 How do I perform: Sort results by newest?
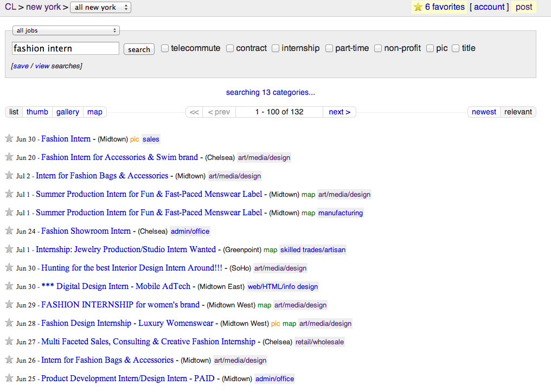(484, 112)
